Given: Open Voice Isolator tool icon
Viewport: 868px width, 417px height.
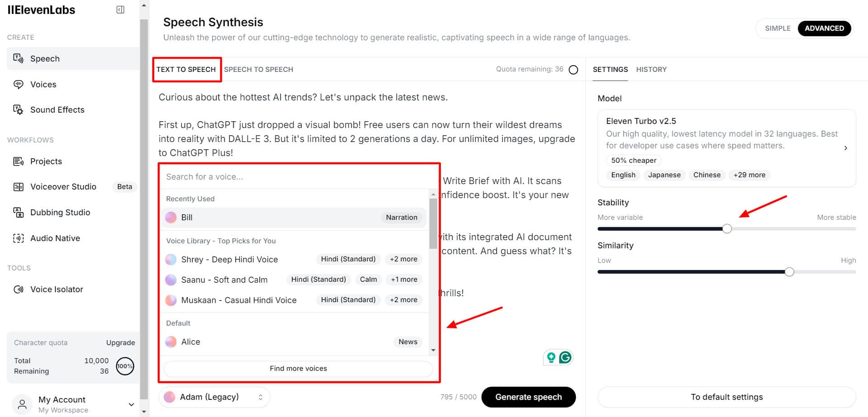Looking at the screenshot, I should 18,289.
